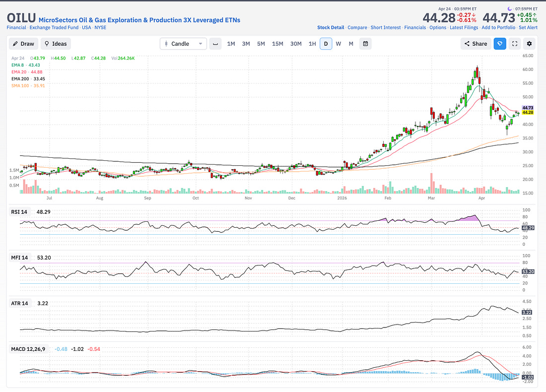The image size is (546, 392).
Task: Click the Exchange Traded Fund link
Action: coord(54,27)
